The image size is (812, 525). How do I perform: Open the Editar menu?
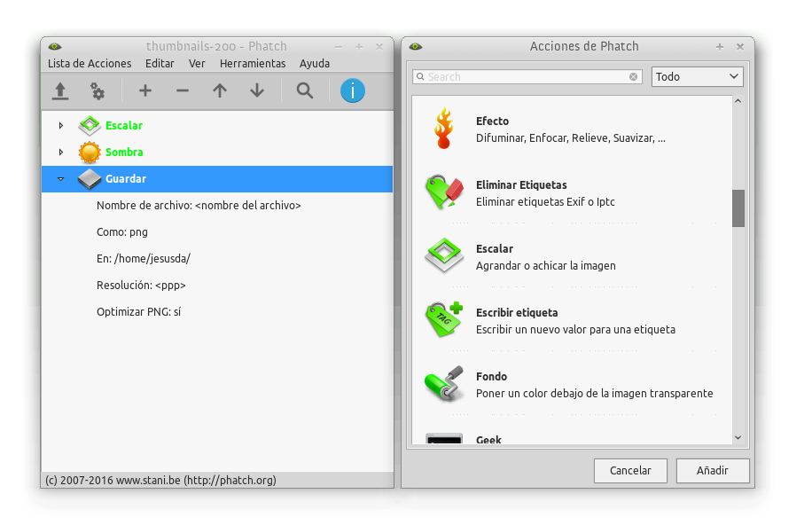pyautogui.click(x=160, y=63)
